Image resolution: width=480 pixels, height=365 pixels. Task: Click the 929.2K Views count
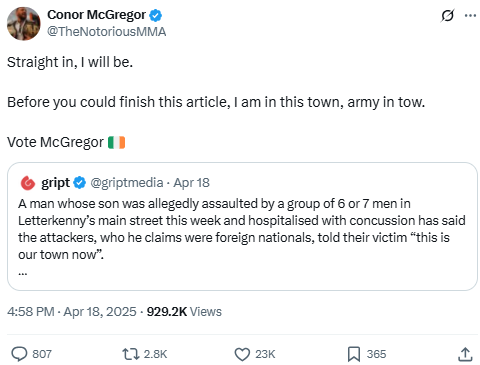pos(184,312)
